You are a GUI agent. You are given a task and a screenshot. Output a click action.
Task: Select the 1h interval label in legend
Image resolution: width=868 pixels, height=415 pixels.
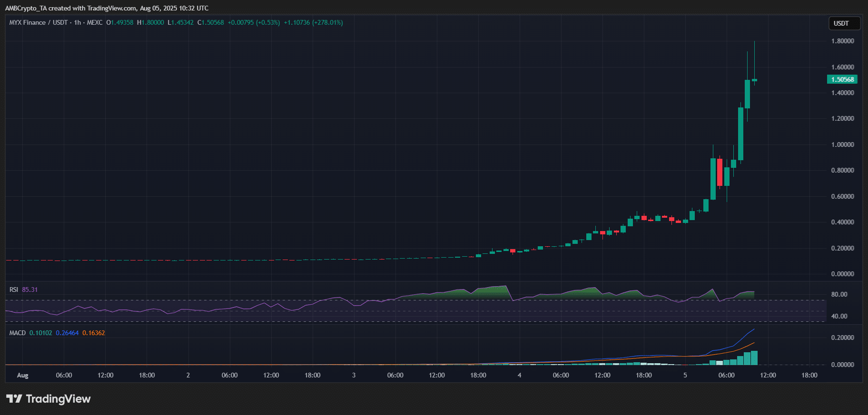pyautogui.click(x=78, y=22)
